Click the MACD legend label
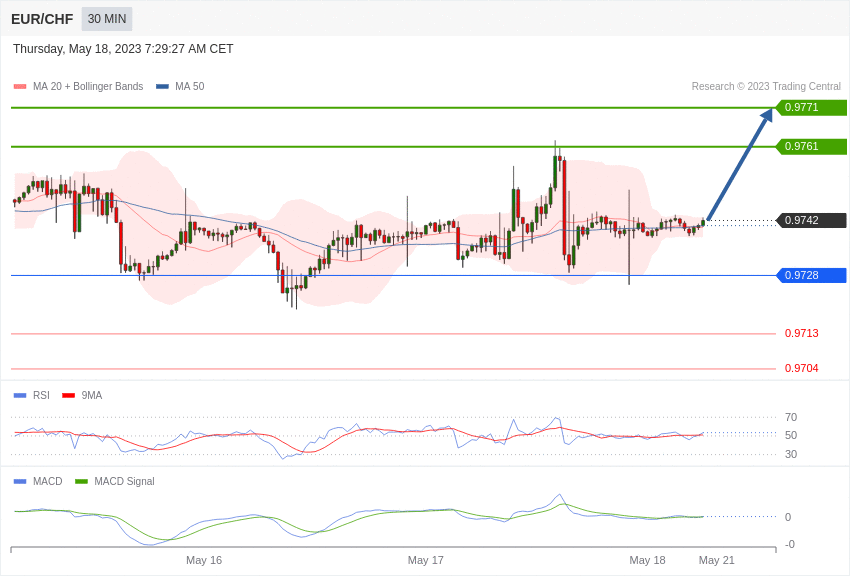Viewport: 850px width, 576px height. point(48,481)
